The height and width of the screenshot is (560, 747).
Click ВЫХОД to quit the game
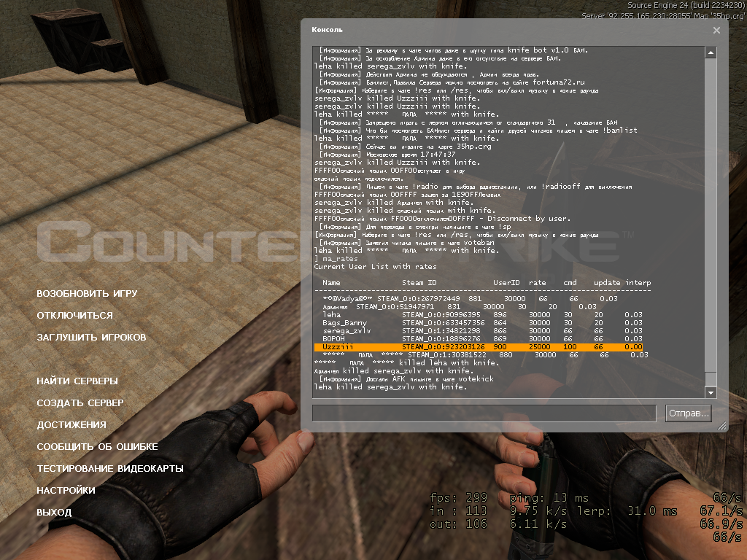(54, 513)
